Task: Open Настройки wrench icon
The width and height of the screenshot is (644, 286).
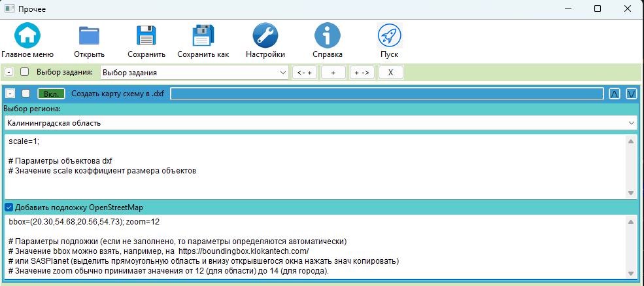Action: point(265,35)
